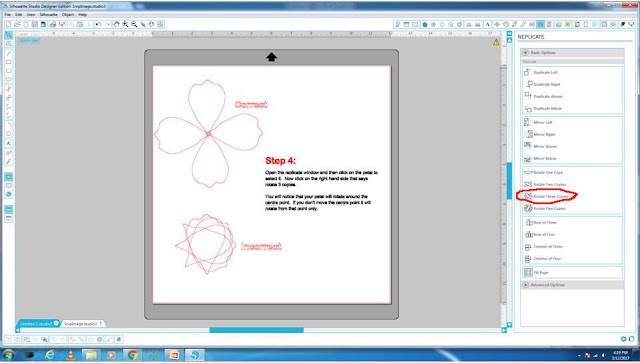The width and height of the screenshot is (640, 363).
Task: Select the Line drawing tool
Action: point(9,53)
